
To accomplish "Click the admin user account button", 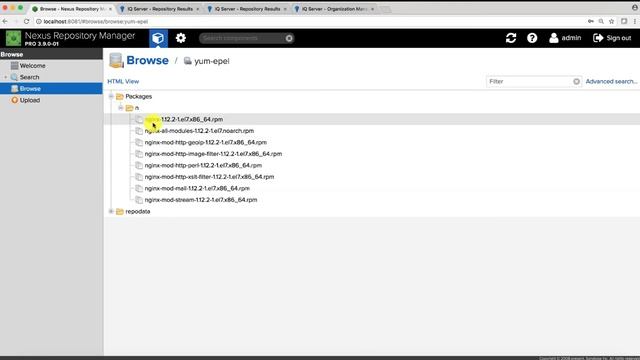I will (x=565, y=38).
